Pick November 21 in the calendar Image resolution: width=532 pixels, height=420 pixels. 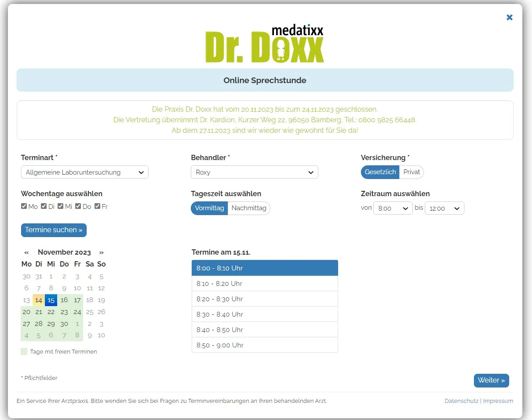click(x=39, y=312)
